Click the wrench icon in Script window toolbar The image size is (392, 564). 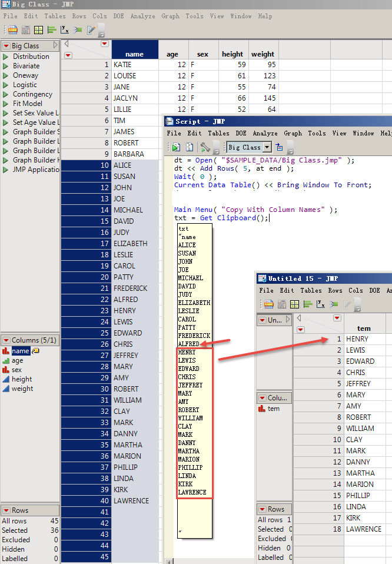pyautogui.click(x=204, y=147)
